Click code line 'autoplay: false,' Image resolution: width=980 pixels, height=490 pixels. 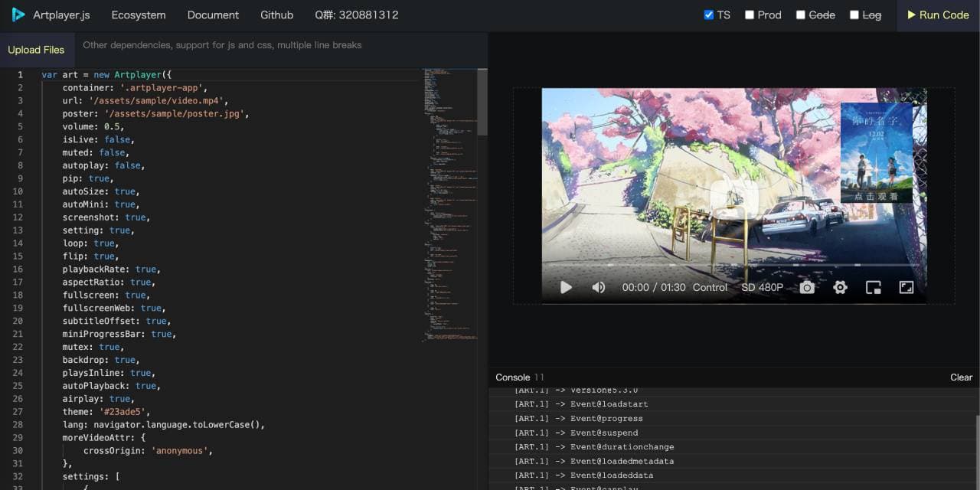(103, 165)
